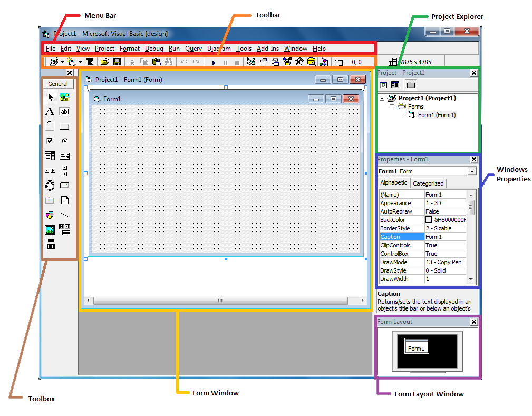Select the Frame control in the Toolbox
Image resolution: width=532 pixels, height=416 pixels.
coord(50,126)
